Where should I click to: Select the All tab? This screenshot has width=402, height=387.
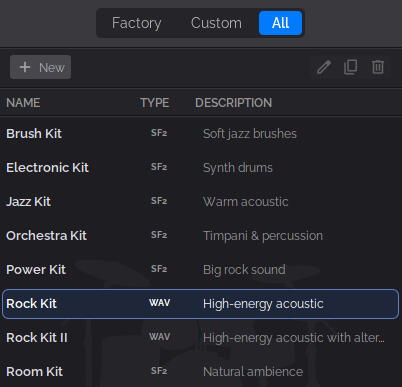click(x=280, y=23)
